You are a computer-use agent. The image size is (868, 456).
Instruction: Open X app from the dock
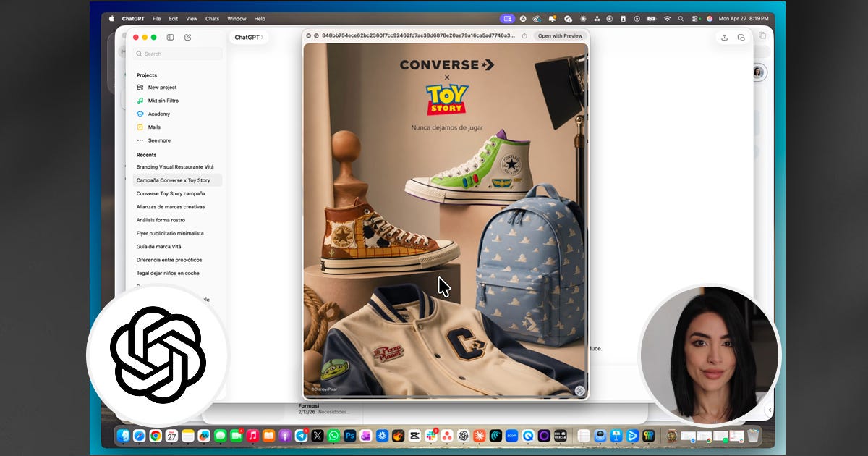point(317,436)
